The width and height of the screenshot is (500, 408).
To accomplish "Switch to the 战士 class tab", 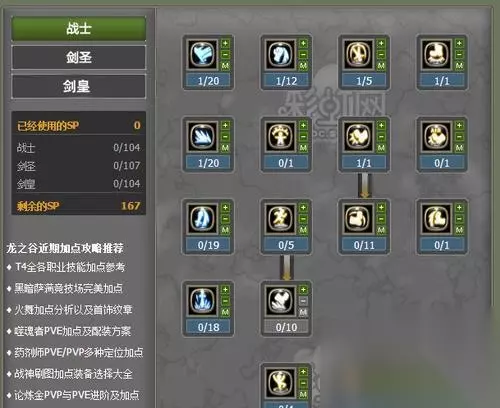I will pyautogui.click(x=79, y=28).
